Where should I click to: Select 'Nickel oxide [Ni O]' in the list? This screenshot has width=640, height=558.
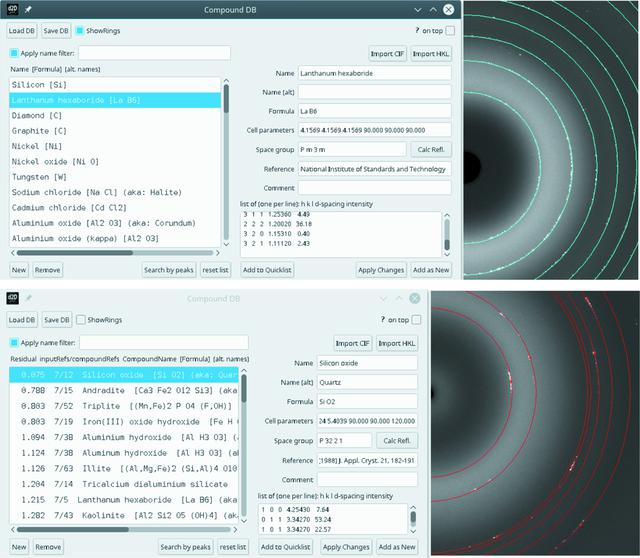coord(115,162)
